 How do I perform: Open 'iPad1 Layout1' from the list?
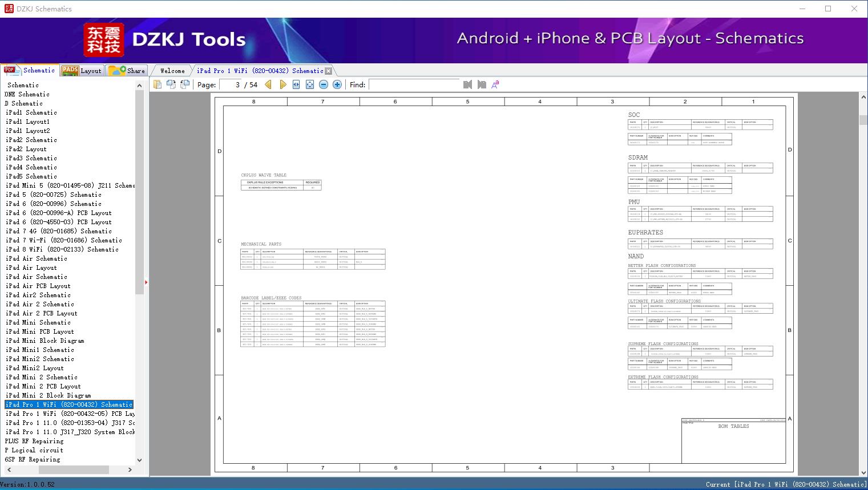point(28,122)
